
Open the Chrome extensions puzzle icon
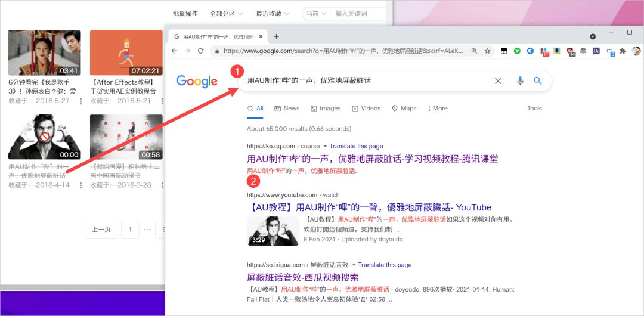pos(623,51)
